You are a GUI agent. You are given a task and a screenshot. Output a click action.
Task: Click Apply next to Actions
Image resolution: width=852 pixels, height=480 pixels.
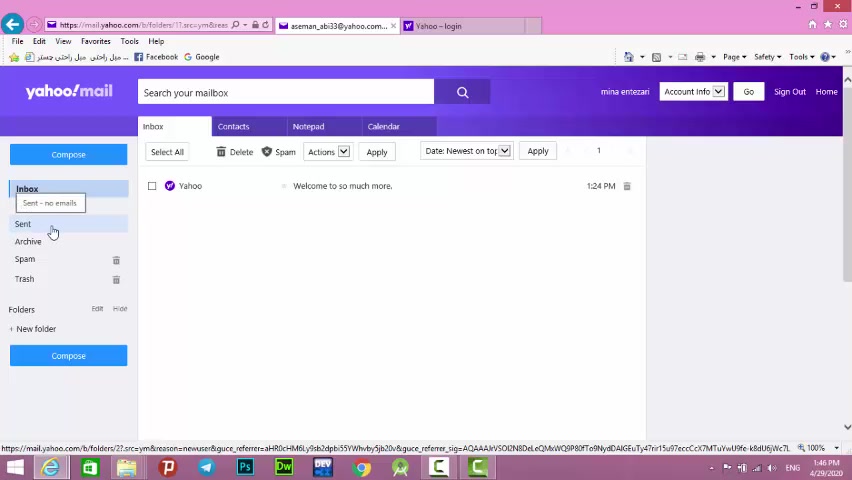[377, 152]
